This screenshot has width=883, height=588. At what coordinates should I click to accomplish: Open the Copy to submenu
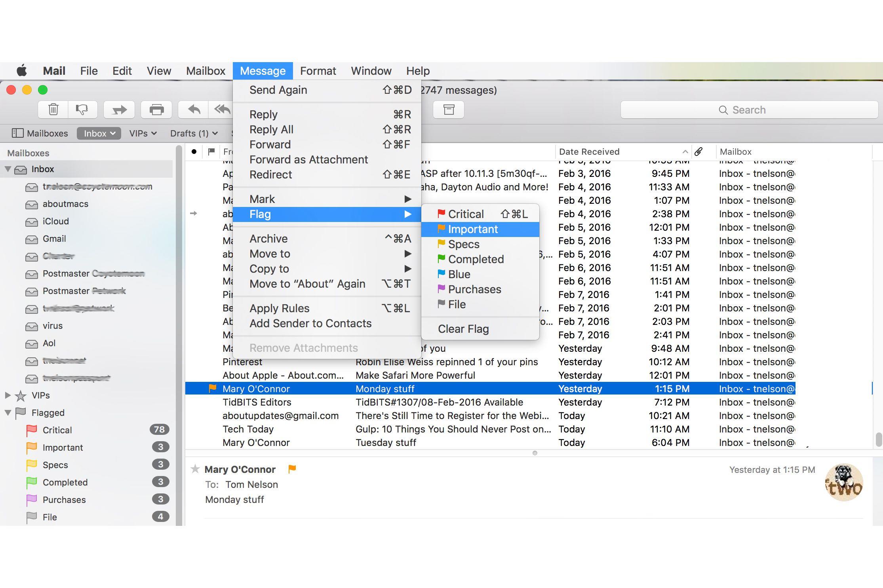[327, 269]
